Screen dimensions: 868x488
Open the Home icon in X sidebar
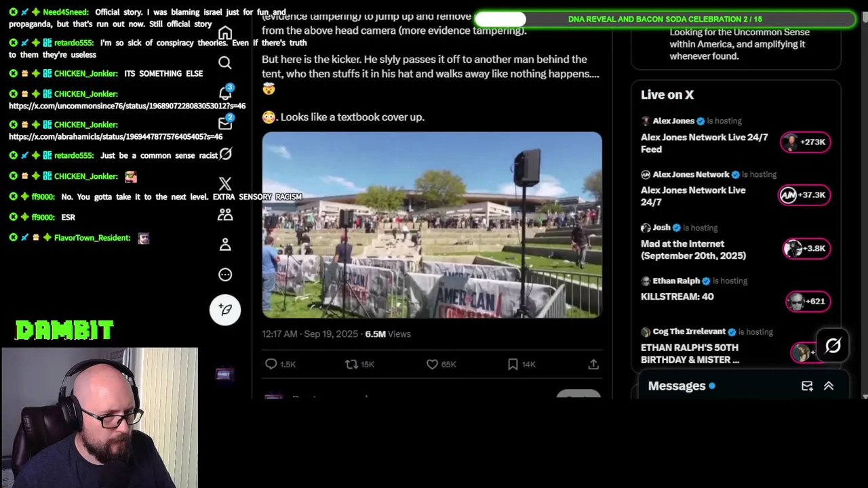pos(225,34)
